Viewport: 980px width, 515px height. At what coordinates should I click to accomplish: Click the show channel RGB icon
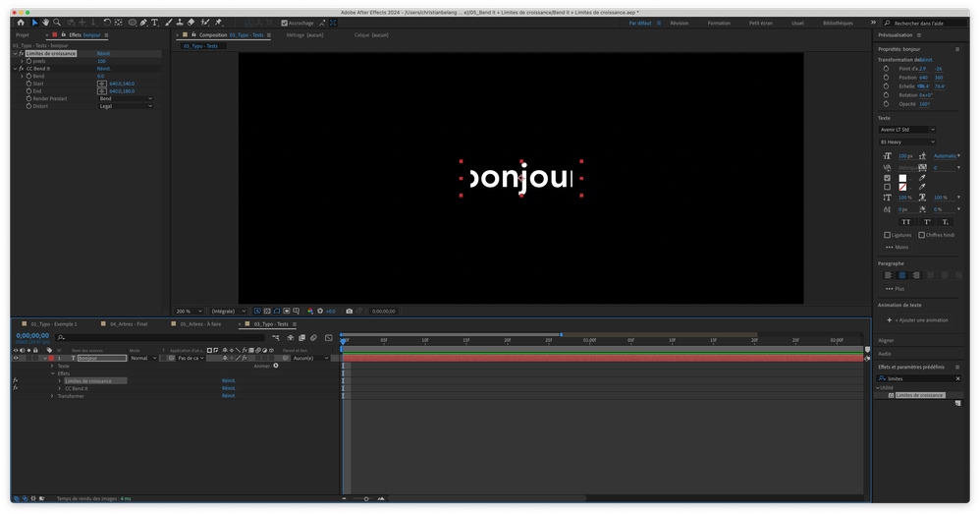pyautogui.click(x=310, y=311)
